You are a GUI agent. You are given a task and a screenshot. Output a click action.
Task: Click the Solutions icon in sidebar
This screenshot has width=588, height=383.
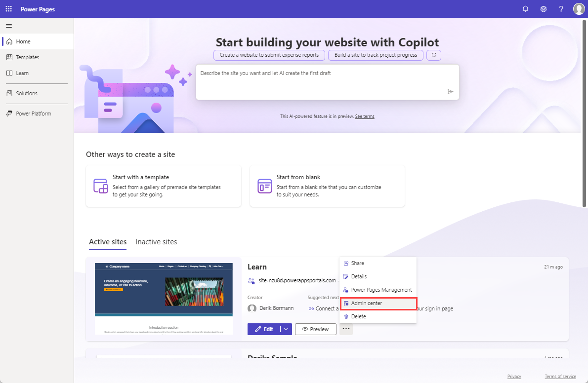pos(9,93)
